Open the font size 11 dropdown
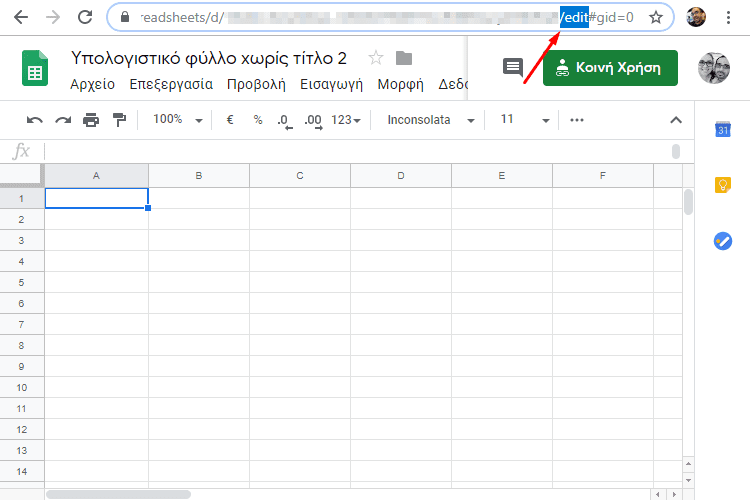Viewport: 750px width, 500px height. (x=524, y=120)
